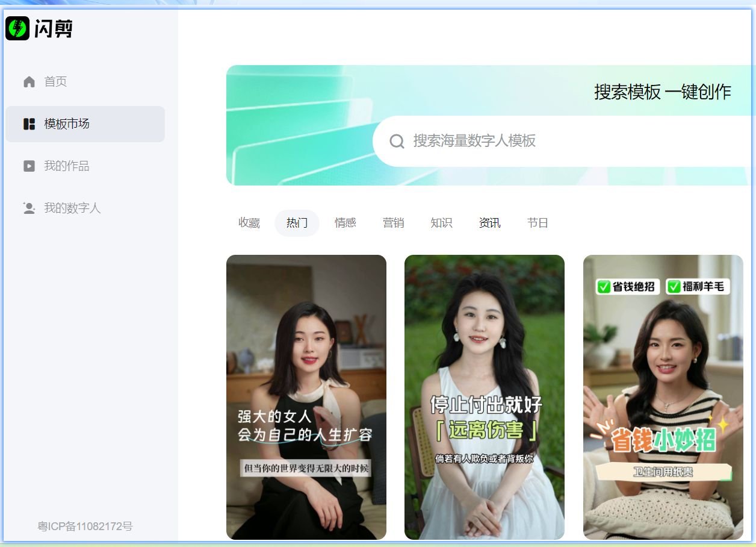Open 模板市场 from the sidebar
Viewport: 756px width, 547px height.
(66, 124)
